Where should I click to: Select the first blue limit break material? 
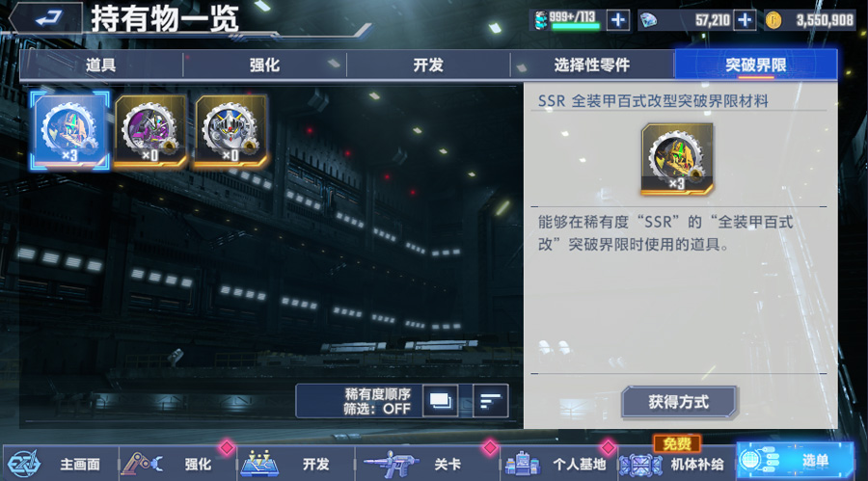click(69, 131)
